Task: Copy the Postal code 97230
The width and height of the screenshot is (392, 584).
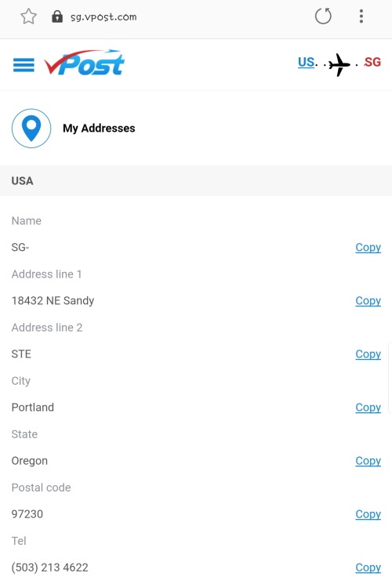Action: tap(368, 514)
